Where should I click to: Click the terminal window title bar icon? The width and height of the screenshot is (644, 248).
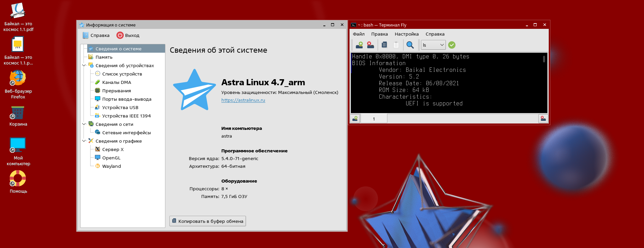coord(354,25)
